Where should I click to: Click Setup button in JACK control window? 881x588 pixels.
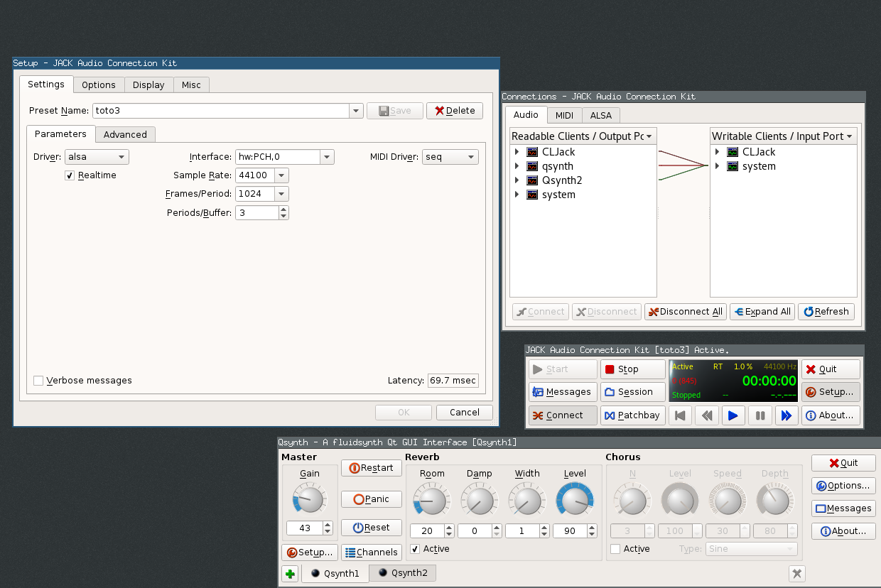point(831,392)
